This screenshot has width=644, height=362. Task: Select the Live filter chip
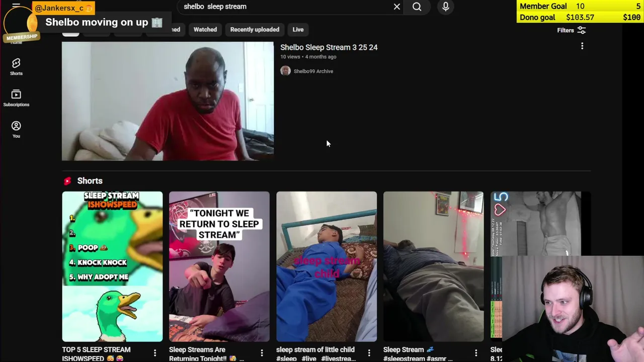point(298,30)
